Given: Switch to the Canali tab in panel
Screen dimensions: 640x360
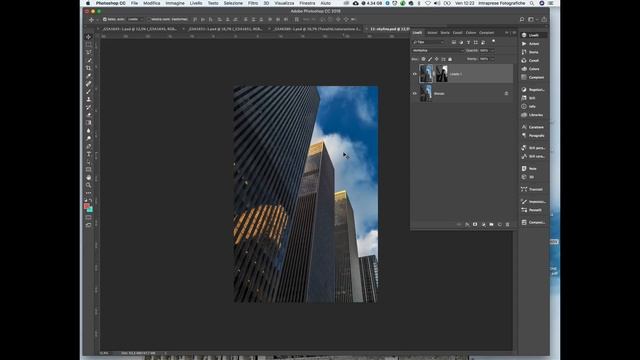Looking at the screenshot, I should tap(458, 33).
